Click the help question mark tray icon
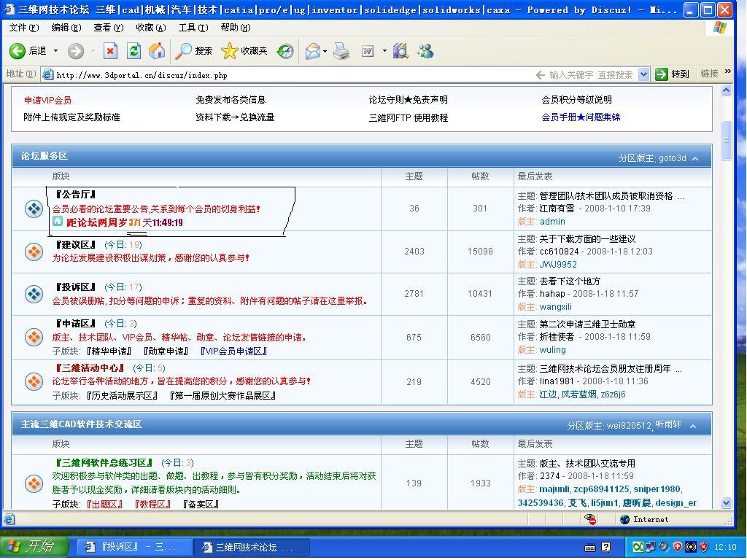The image size is (747, 560). point(606,547)
